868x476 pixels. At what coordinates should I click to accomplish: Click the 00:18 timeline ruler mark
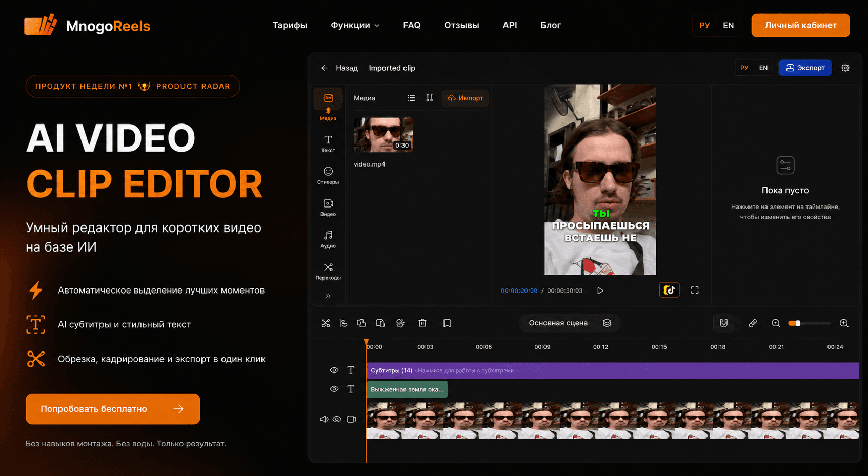pos(718,347)
